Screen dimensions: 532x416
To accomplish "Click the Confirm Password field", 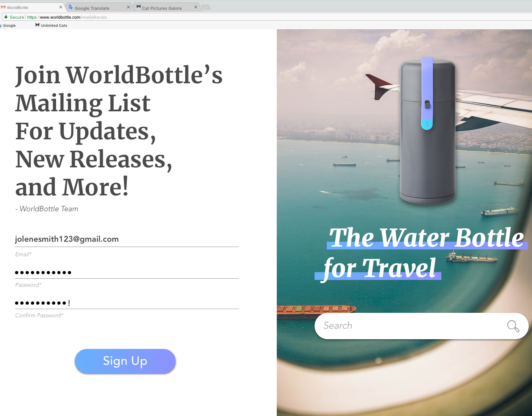I will pos(127,302).
